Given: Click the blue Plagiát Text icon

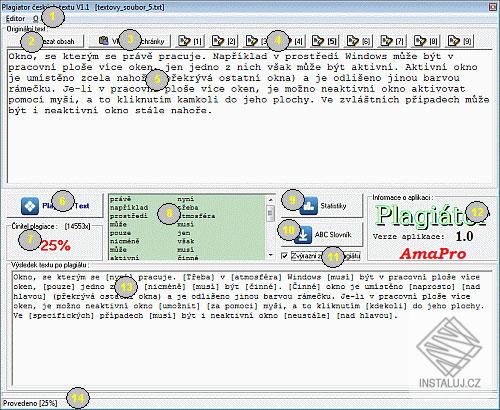Looking at the screenshot, I should [30, 206].
